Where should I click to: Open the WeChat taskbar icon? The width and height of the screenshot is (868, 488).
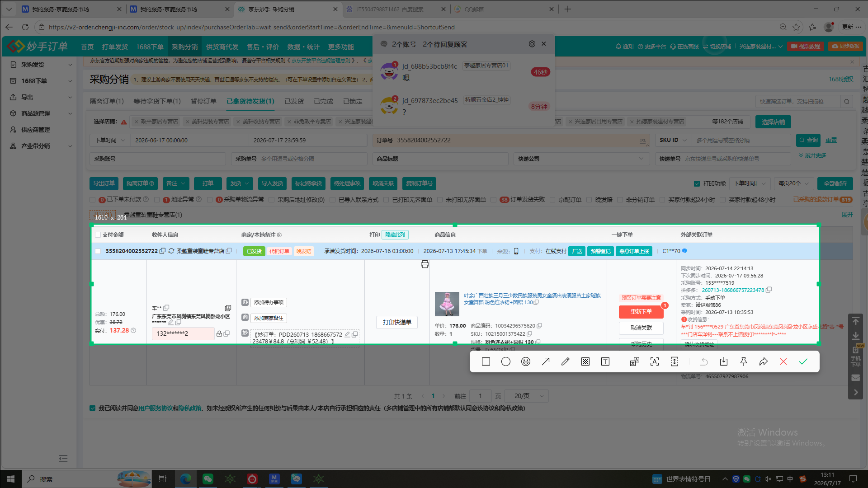(208, 479)
